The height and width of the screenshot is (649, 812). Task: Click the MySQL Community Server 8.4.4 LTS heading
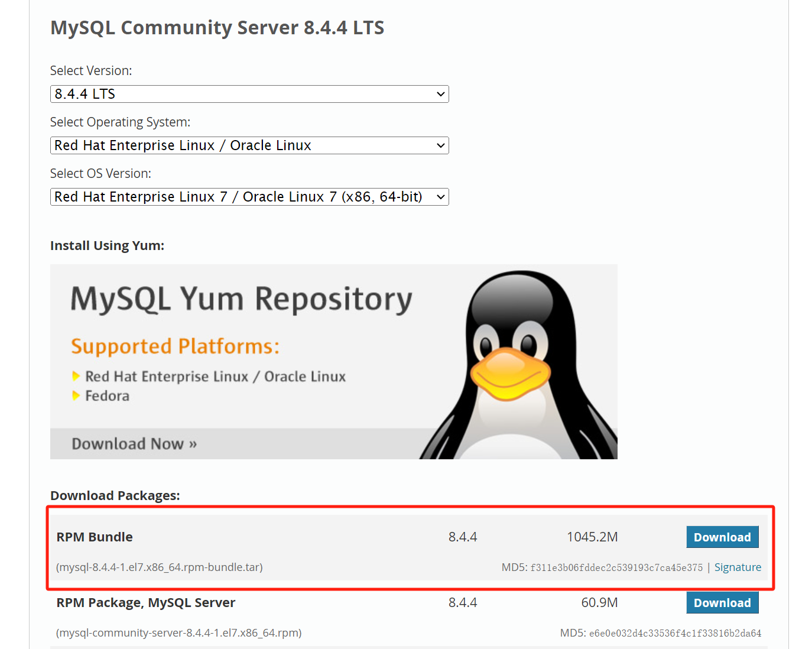[x=217, y=28]
